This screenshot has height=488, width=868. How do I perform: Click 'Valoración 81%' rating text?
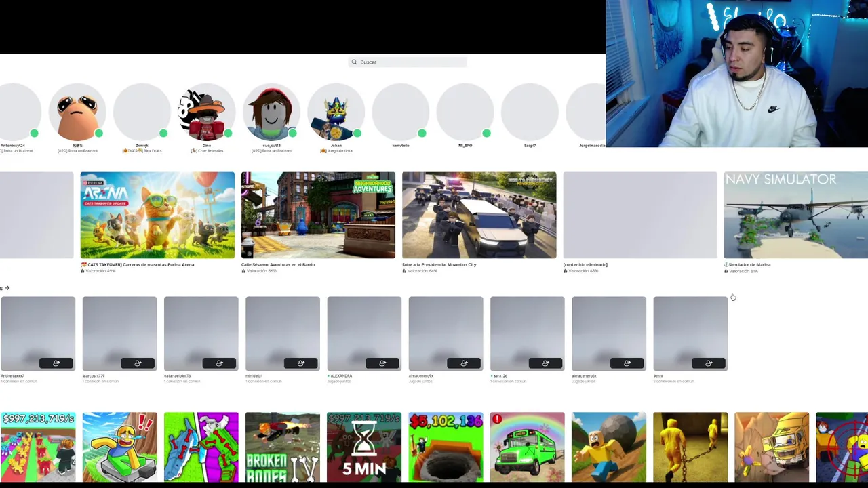click(743, 271)
